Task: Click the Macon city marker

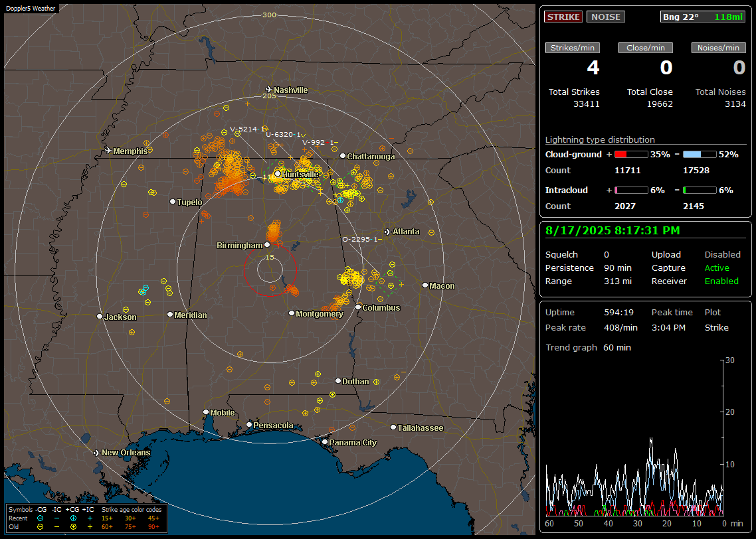Action: click(425, 285)
